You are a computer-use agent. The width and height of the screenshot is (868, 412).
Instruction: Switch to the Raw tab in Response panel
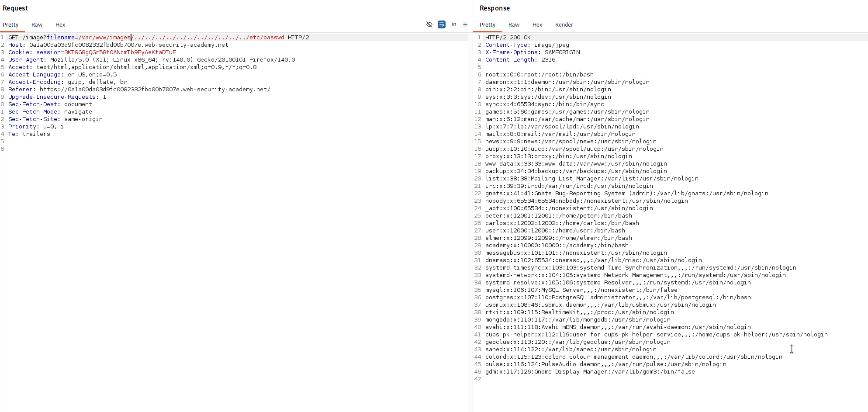point(514,25)
